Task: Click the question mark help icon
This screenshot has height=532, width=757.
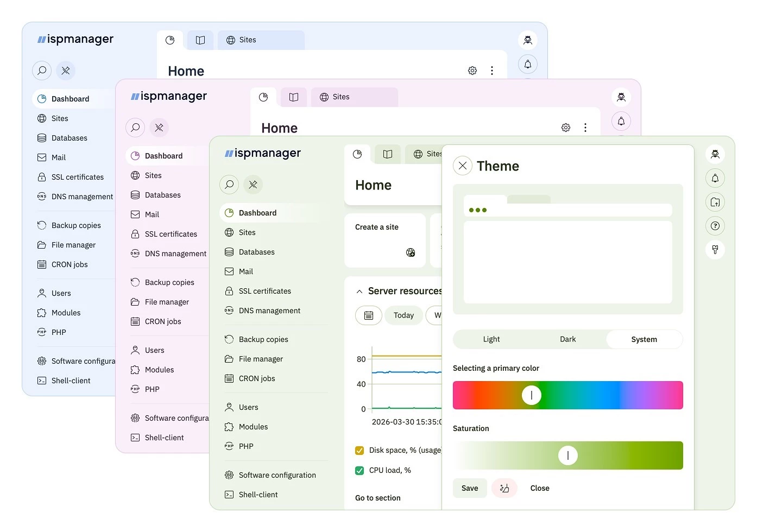Action: pyautogui.click(x=715, y=225)
